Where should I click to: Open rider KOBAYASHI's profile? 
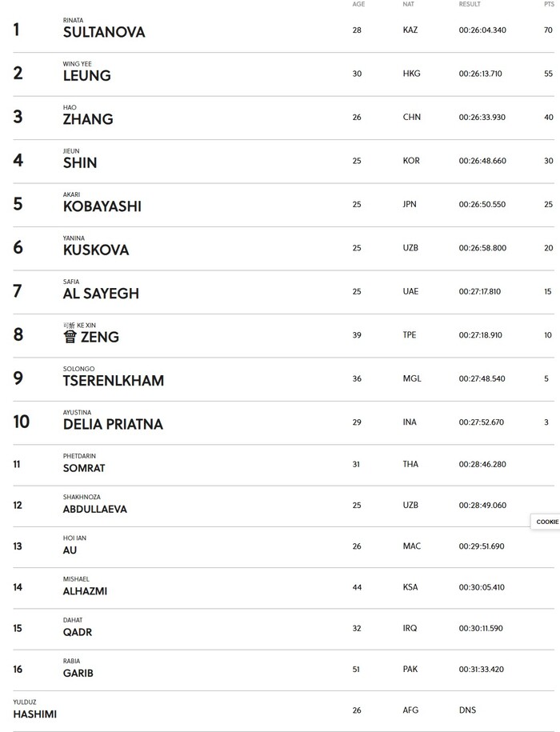102,206
